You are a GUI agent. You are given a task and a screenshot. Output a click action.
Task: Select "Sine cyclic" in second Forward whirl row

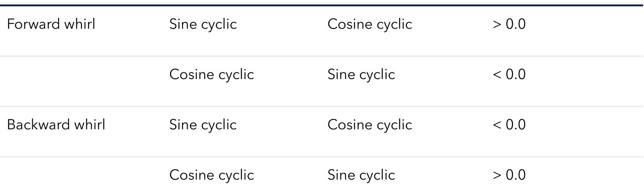pyautogui.click(x=361, y=75)
